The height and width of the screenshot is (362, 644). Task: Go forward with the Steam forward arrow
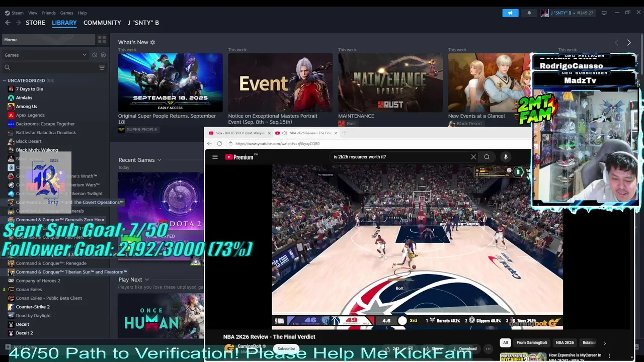(x=18, y=23)
